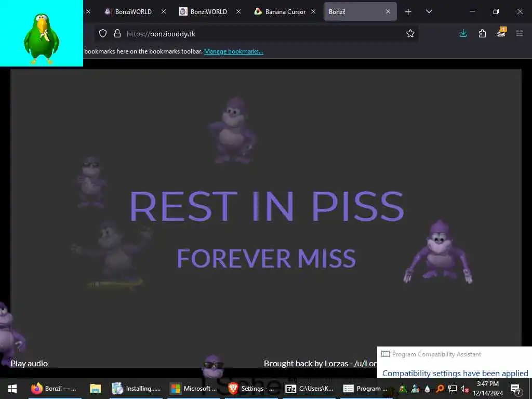Click the Compatibility settings have been applied notification

pyautogui.click(x=455, y=373)
